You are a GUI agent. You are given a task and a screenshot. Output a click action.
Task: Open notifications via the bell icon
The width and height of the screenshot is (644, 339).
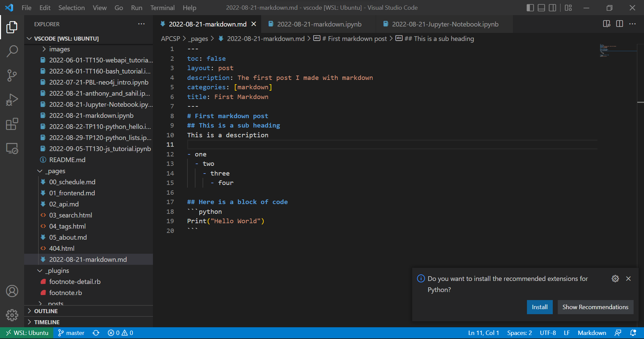pos(634,333)
